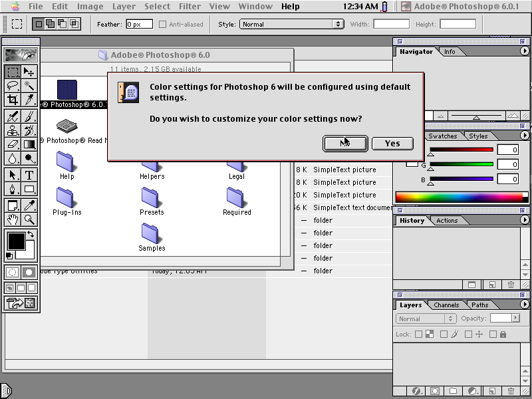The image size is (532, 399).
Task: Choose Full Screen Mode with menu bar
Action: (x=21, y=288)
